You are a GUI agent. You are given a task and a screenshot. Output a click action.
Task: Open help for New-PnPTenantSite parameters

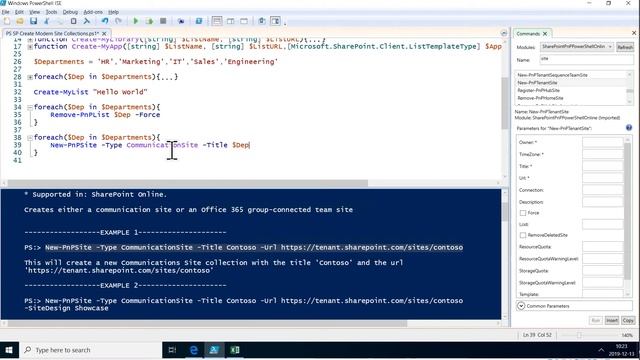click(629, 128)
